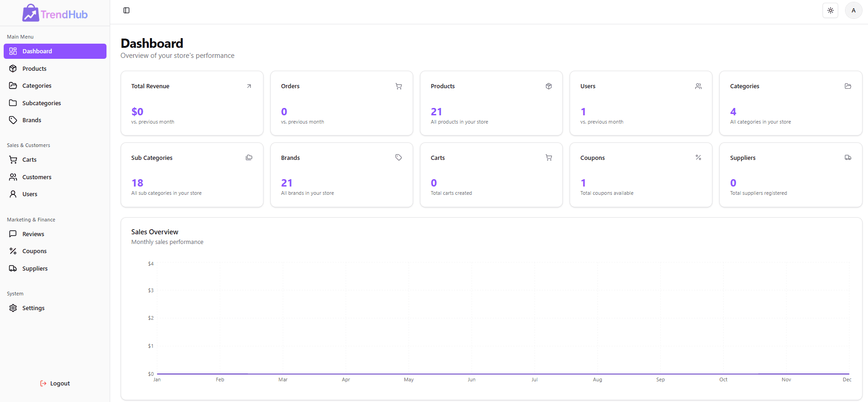Toggle the light/dark theme sun button
This screenshot has width=868, height=402.
[x=830, y=11]
